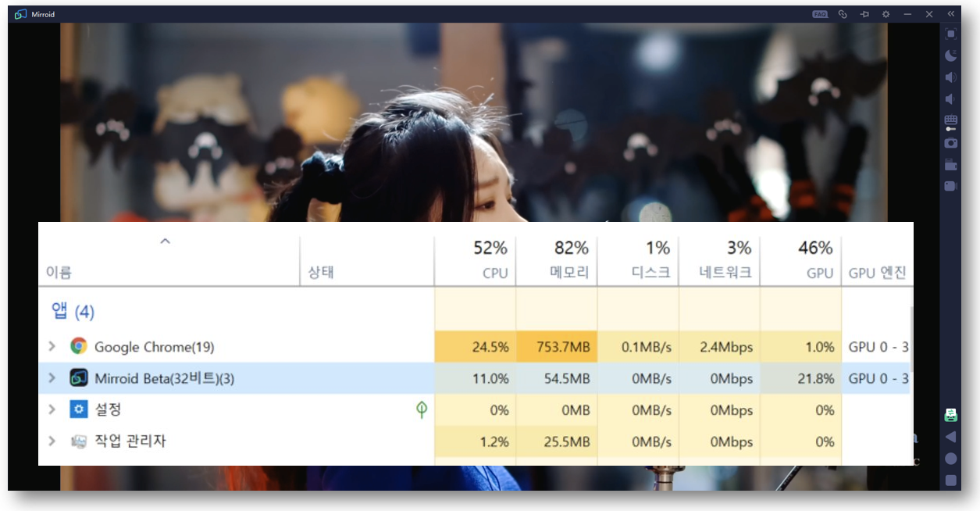Click Mirroid Beta's 11.0% CPU cell
Image resolution: width=980 pixels, height=511 pixels.
[475, 379]
